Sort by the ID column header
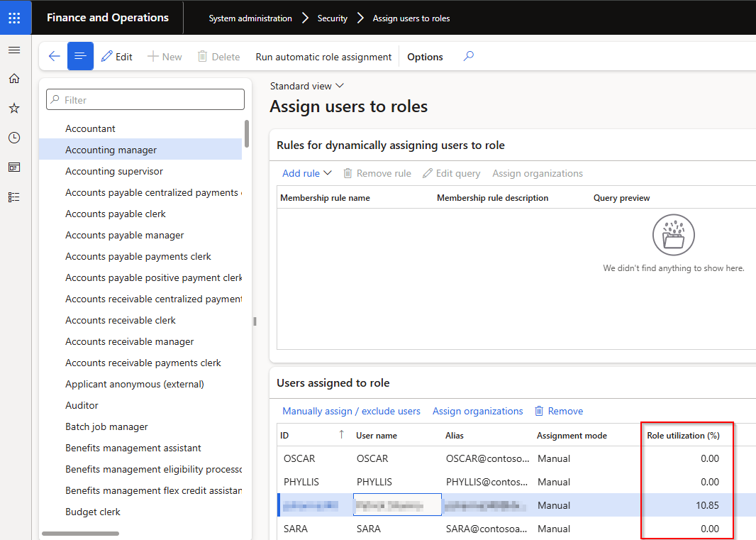This screenshot has height=540, width=756. click(285, 435)
